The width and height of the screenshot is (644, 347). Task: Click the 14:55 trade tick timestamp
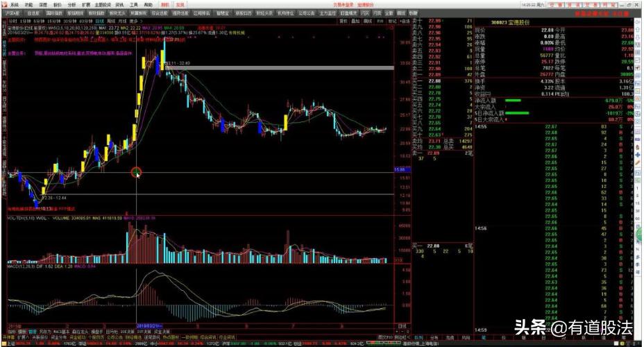coord(481,127)
